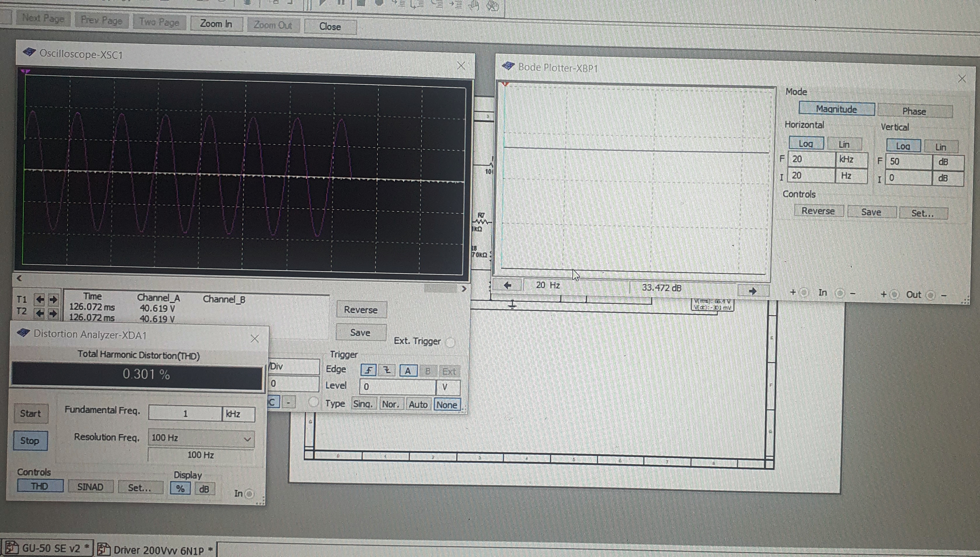Select falling edge trigger icon

(x=387, y=370)
